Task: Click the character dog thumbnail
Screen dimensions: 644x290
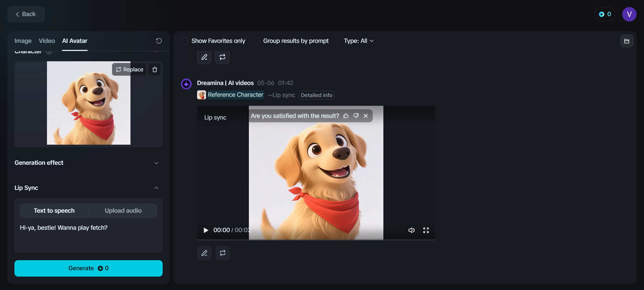Action: point(89,103)
